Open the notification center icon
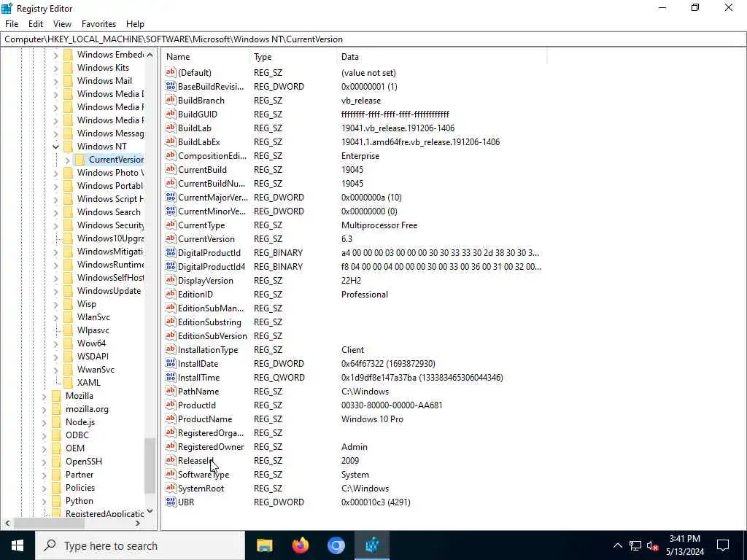This screenshot has height=560, width=747. point(723,545)
